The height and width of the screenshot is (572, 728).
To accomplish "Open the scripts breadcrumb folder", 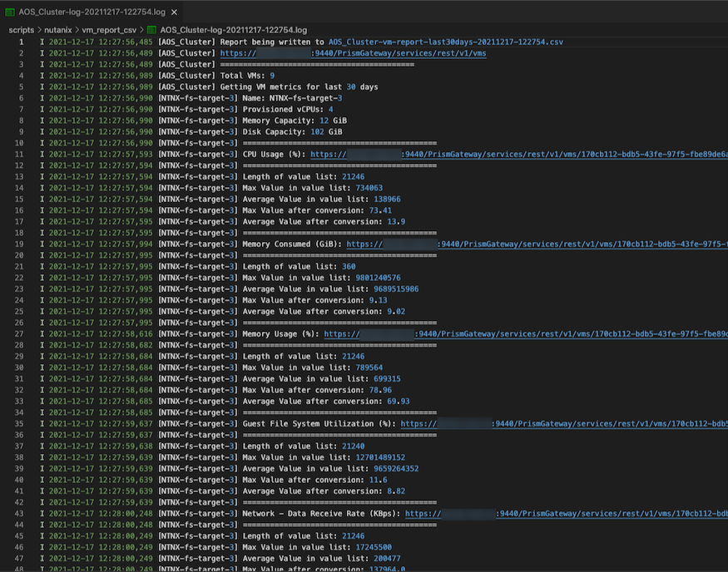I will click(22, 30).
